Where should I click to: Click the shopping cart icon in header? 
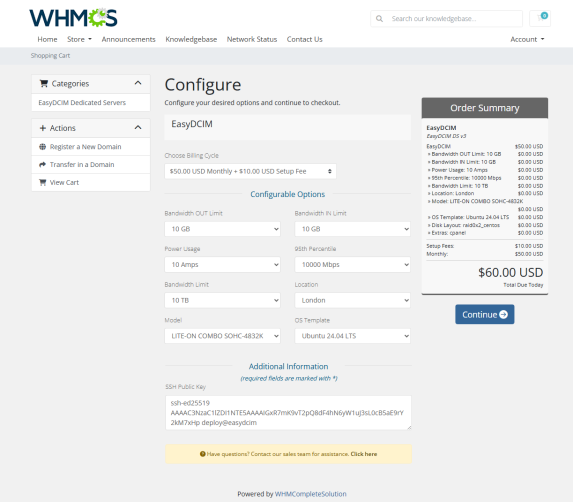point(540,18)
